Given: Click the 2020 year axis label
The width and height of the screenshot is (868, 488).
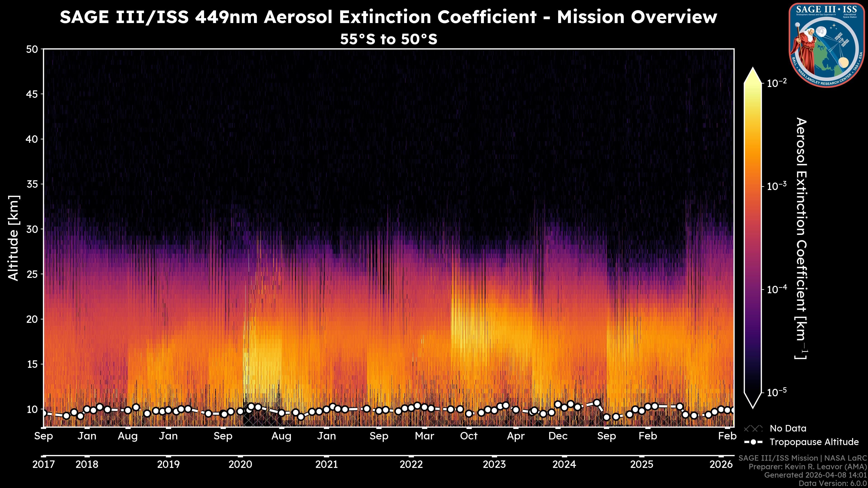Looking at the screenshot, I should (x=240, y=465).
